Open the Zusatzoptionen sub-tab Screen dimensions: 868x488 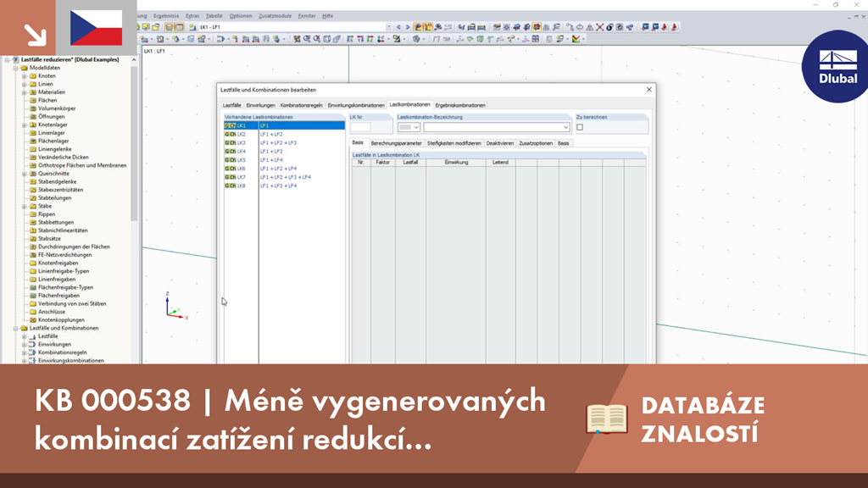tap(536, 143)
